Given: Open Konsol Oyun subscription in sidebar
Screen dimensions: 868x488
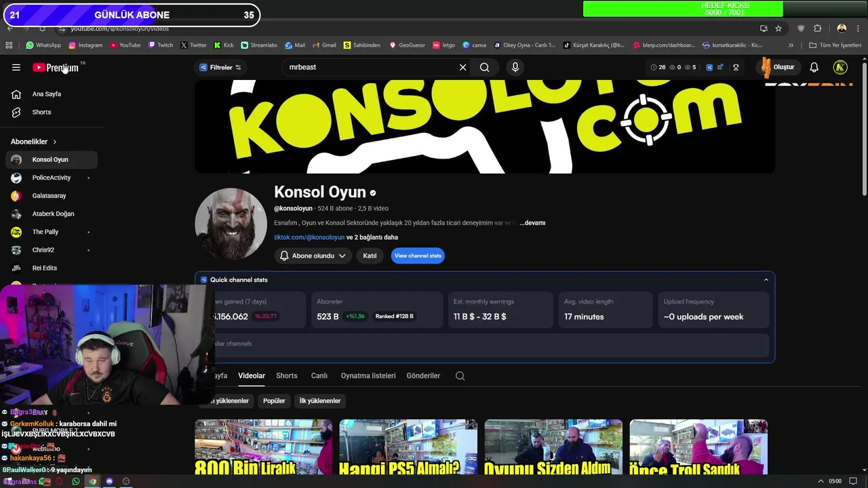Looking at the screenshot, I should pos(52,159).
